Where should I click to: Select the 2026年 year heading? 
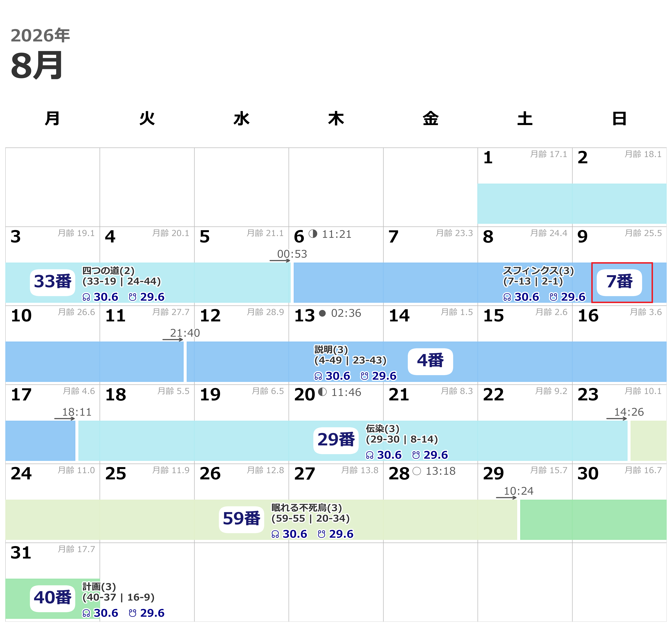40,35
